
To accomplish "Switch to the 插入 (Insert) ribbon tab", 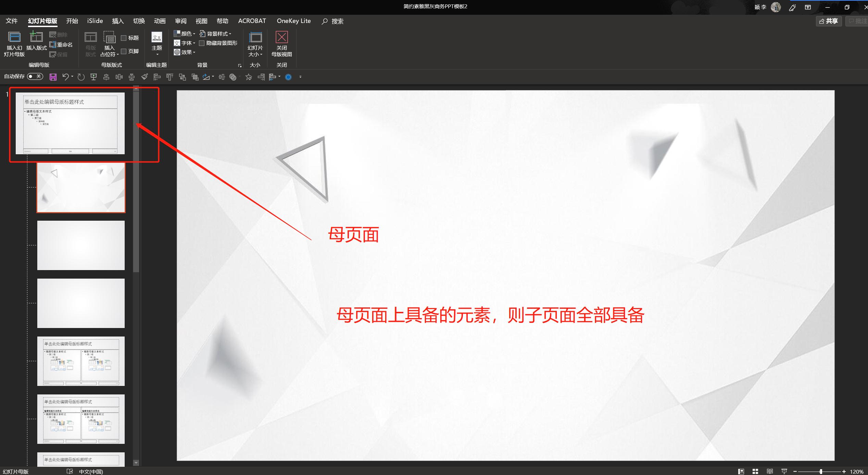I will click(117, 21).
